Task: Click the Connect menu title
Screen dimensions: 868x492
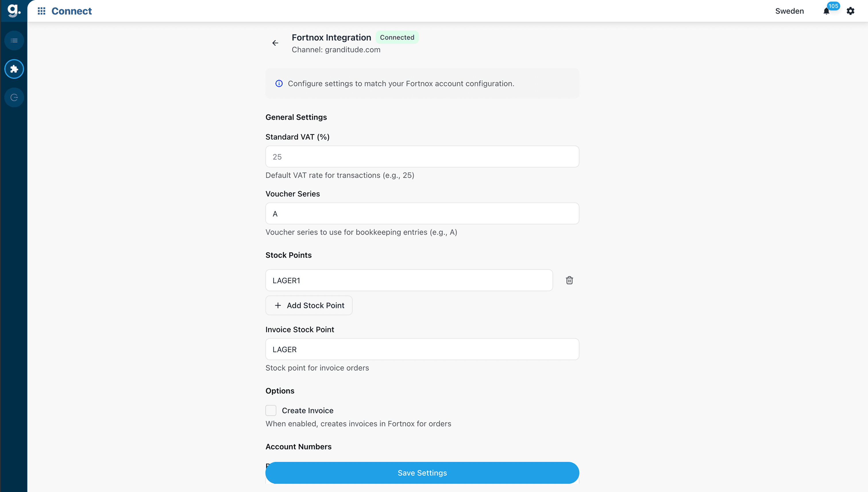Action: pos(71,11)
